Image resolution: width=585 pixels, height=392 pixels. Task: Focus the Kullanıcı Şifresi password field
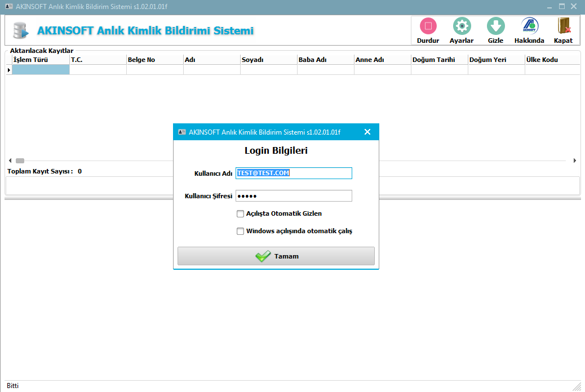pos(294,196)
